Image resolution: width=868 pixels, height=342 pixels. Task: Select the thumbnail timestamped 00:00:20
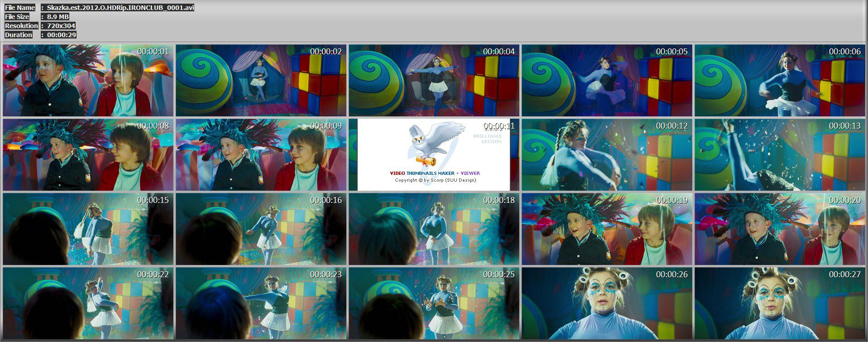click(x=780, y=229)
